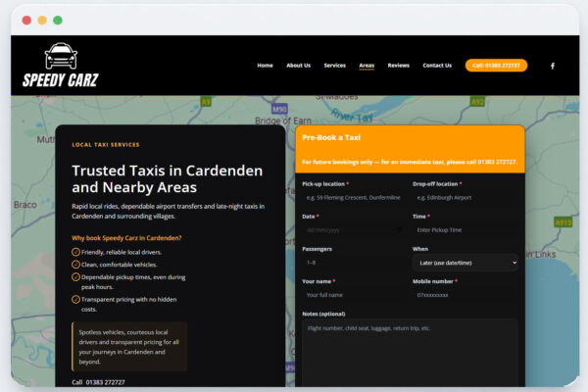588x392 pixels.
Task: Open the Services menu item
Action: click(334, 66)
